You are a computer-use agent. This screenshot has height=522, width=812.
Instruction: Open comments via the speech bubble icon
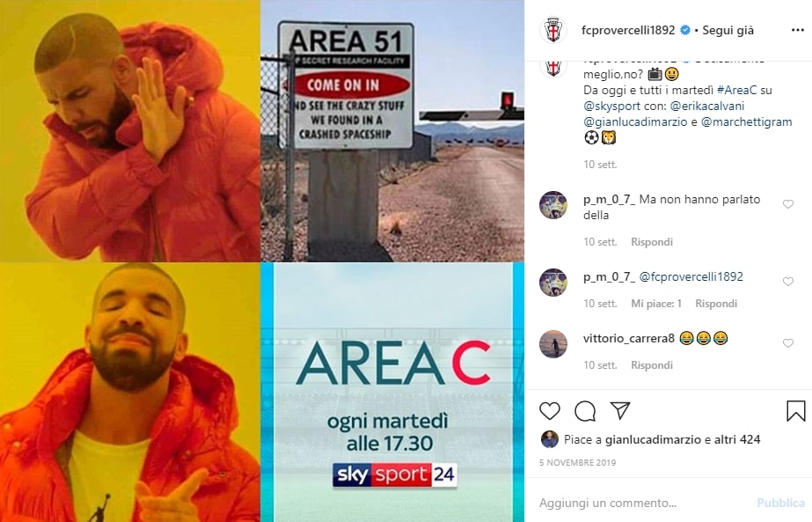click(585, 411)
